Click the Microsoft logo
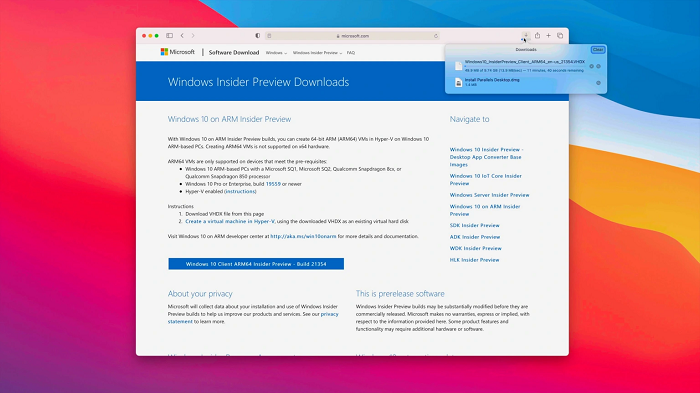Screen dimensions: 700x393 click(x=178, y=52)
